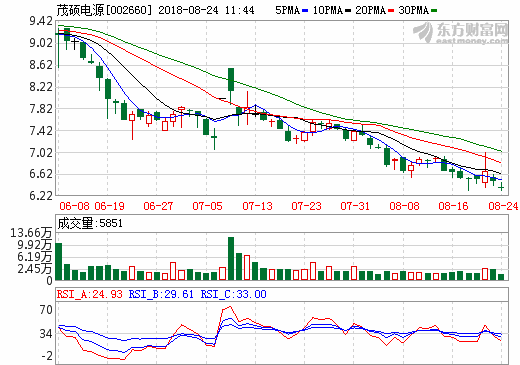Click the 成交量:5851 volume header
Image resolution: width=520 pixels, height=365 pixels.
pos(90,223)
